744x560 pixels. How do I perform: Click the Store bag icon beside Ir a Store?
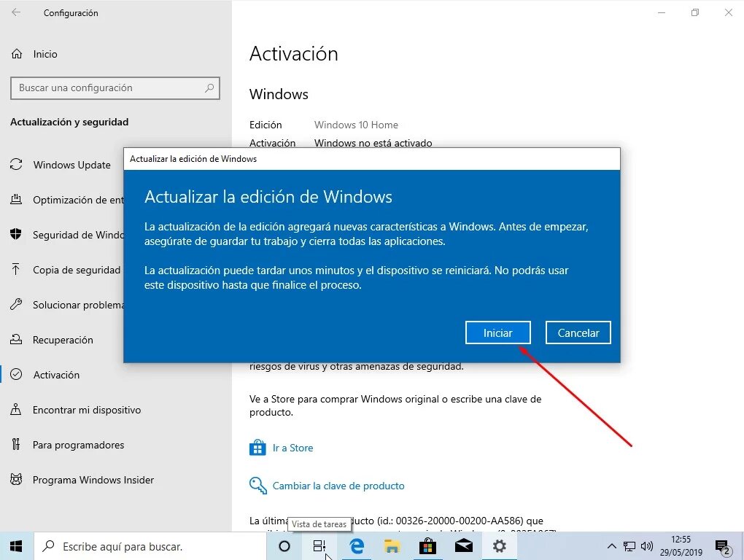pyautogui.click(x=257, y=448)
